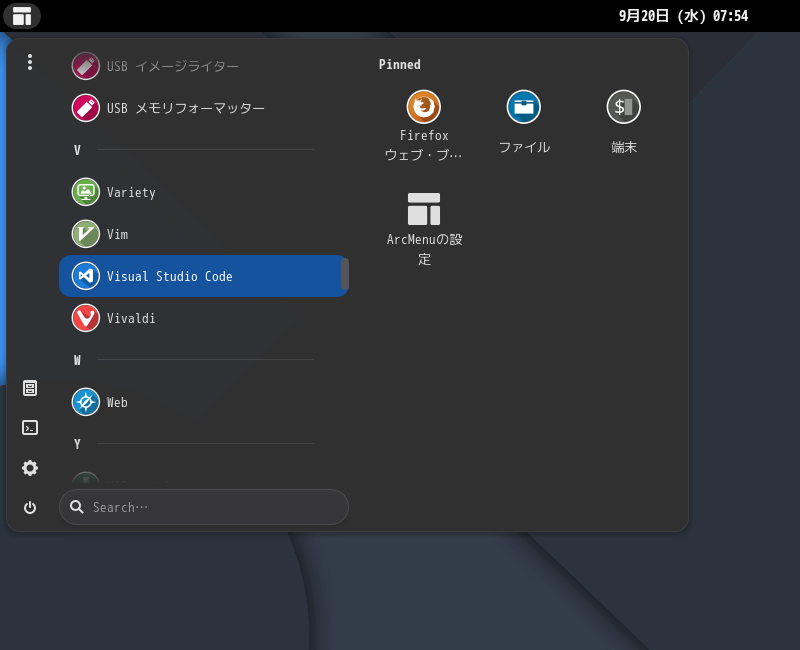The image size is (800, 650).
Task: Click the software/files sidebar shortcut icon
Action: tap(30, 388)
